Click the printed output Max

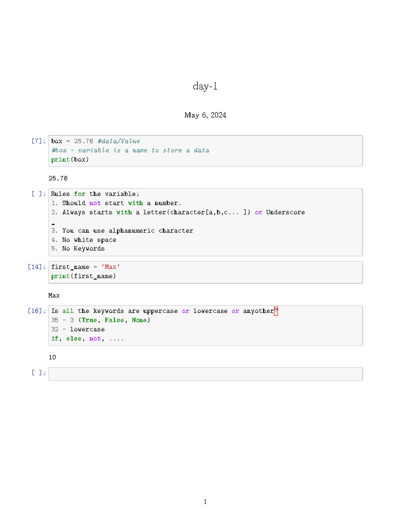tap(54, 295)
